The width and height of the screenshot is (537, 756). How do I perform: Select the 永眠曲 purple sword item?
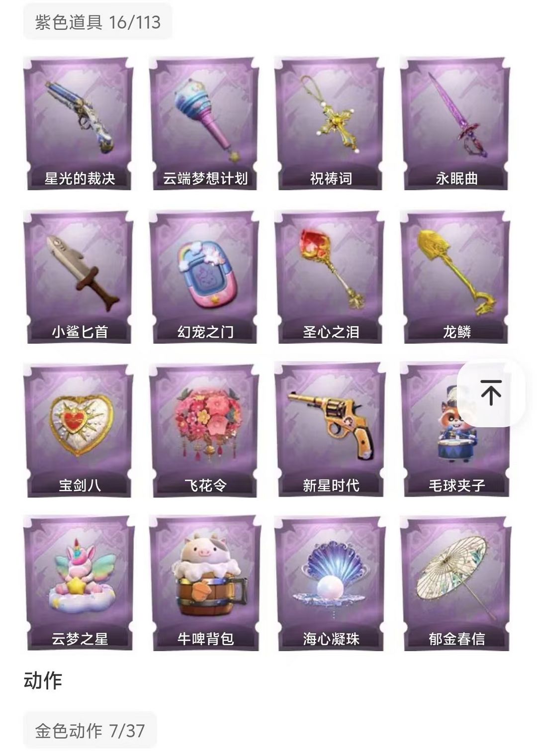(x=455, y=123)
